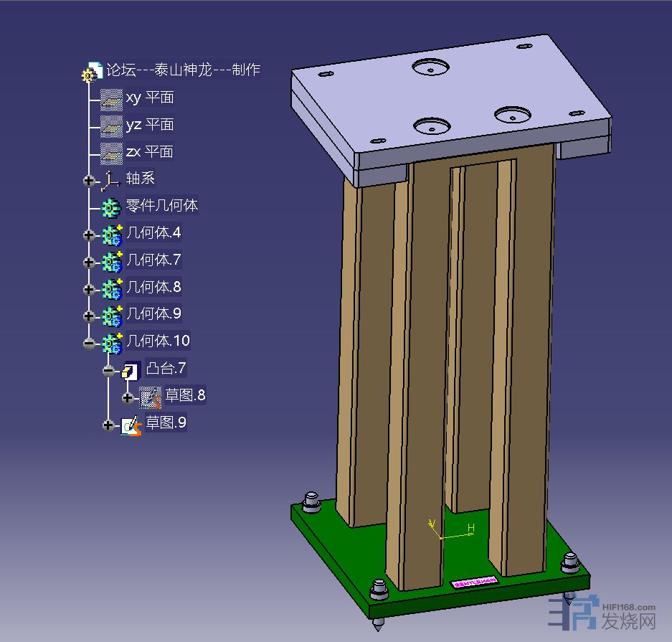Click the 几何体.4 body icon
Screen dimensions: 672x642
click(x=111, y=235)
